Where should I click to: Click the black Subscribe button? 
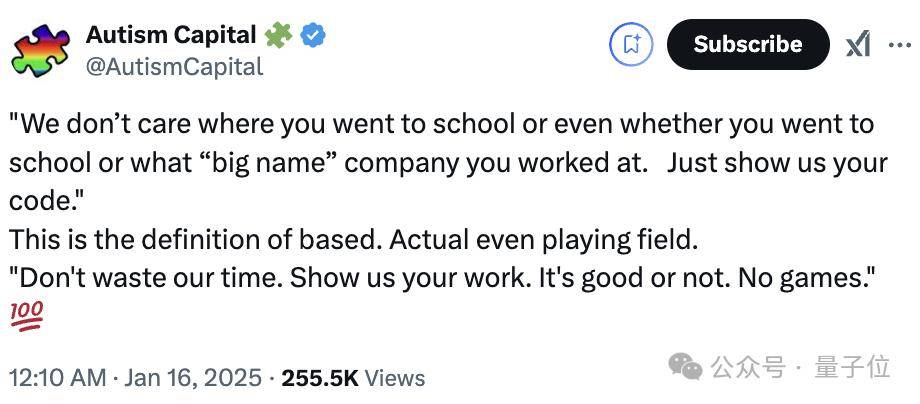tap(748, 45)
